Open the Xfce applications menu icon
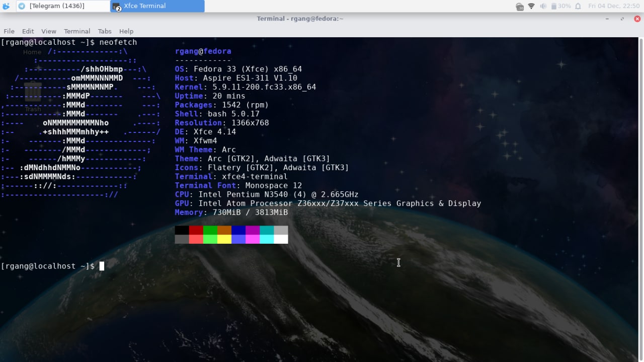The height and width of the screenshot is (362, 644). pos(6,6)
